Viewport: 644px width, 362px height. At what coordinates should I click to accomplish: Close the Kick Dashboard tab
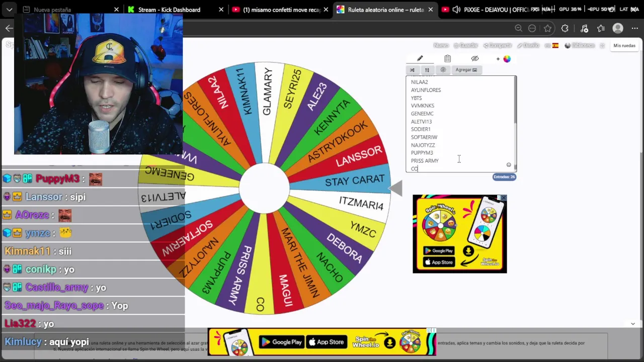(x=221, y=10)
